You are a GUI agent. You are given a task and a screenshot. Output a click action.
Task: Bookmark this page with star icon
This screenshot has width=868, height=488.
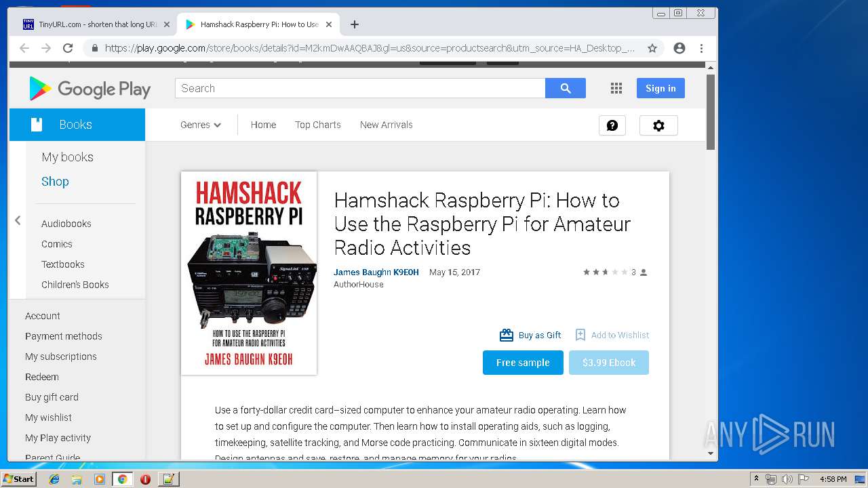click(652, 48)
